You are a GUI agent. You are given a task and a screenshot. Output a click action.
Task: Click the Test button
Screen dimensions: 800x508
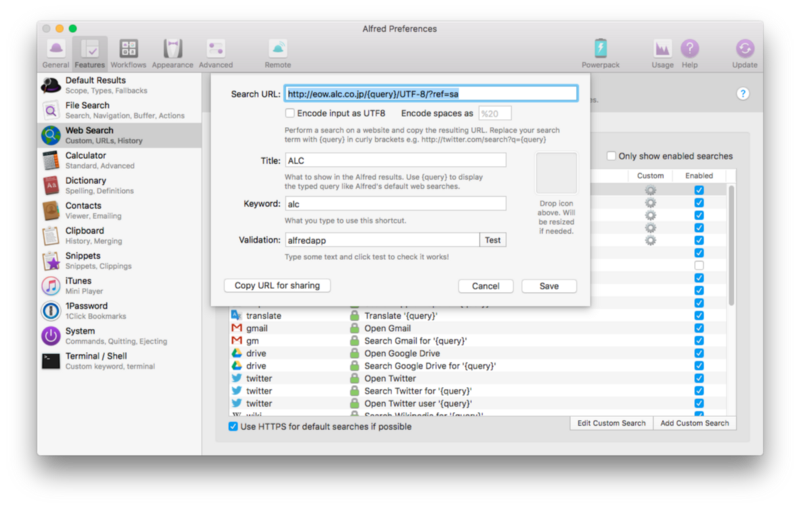493,240
